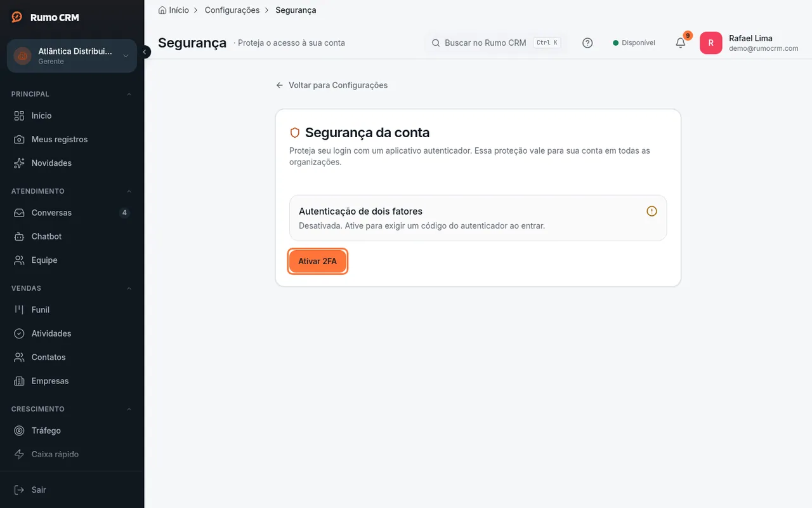This screenshot has height=508, width=812.
Task: Click the Ativar 2FA button
Action: tap(317, 261)
